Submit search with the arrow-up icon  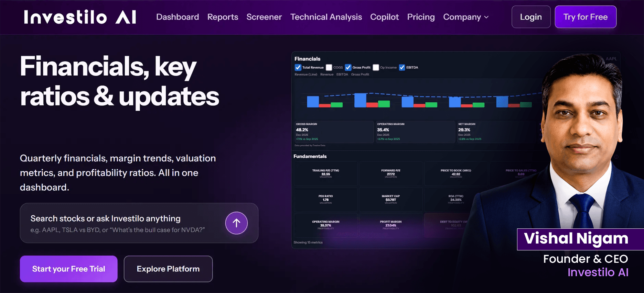[x=236, y=223]
